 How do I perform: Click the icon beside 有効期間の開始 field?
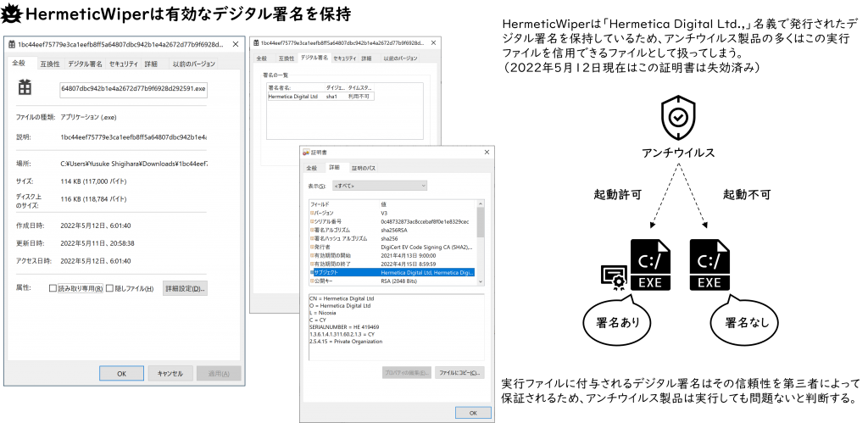(312, 255)
